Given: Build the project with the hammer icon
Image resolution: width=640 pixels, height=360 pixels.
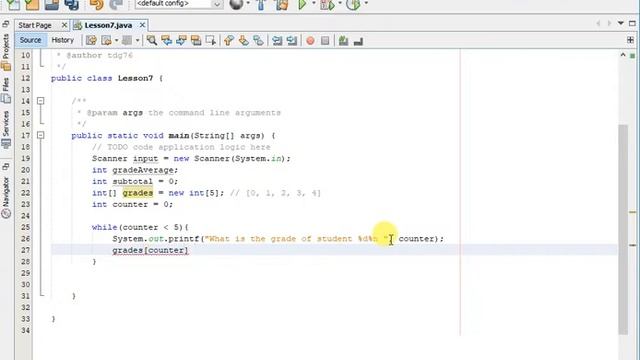Looking at the screenshot, I should pos(262,4).
